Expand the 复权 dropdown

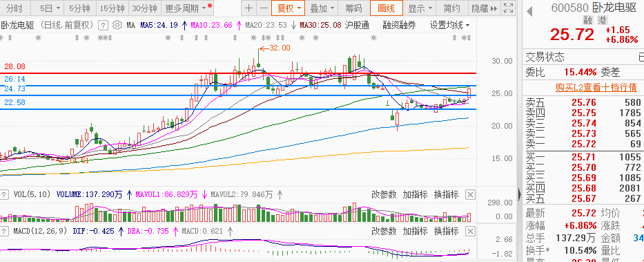tap(289, 8)
